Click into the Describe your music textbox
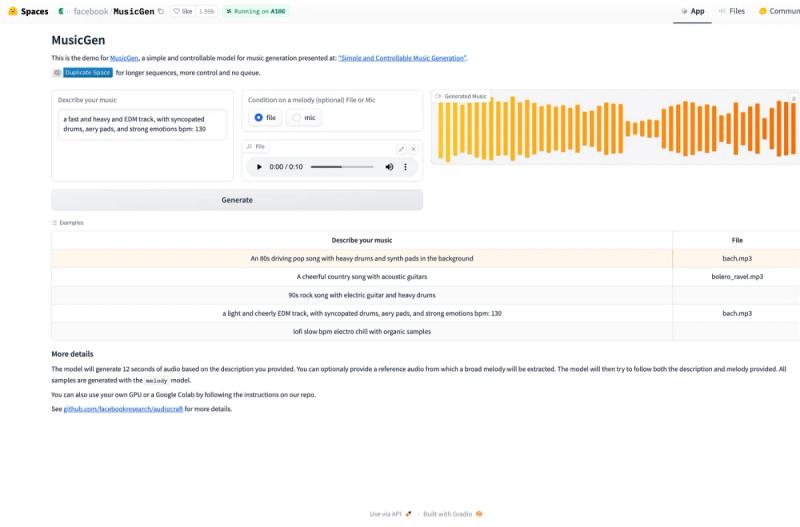Screen dimensions: 800x527 (142, 124)
